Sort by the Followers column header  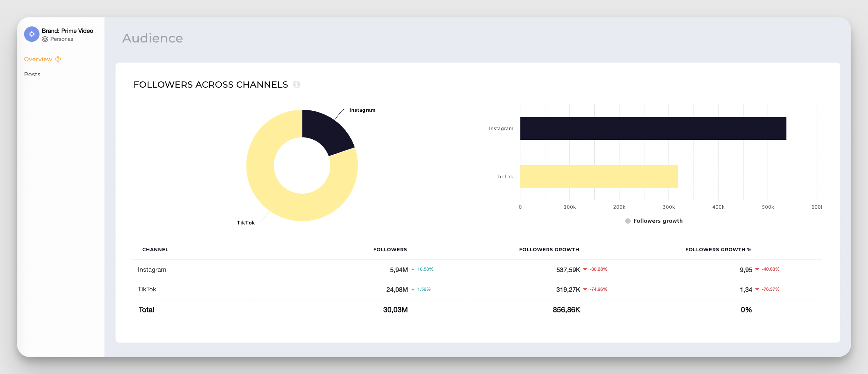(x=390, y=250)
